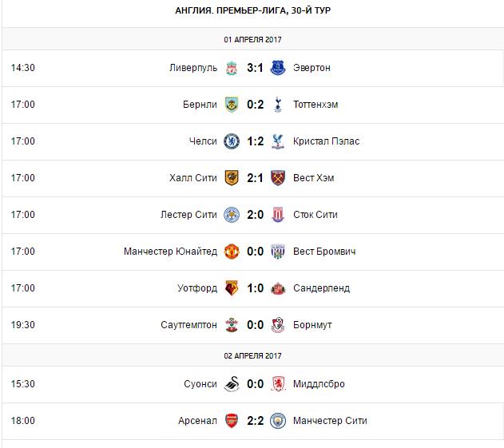Click the Борнмут team name
The height and width of the screenshot is (448, 504).
coord(312,325)
